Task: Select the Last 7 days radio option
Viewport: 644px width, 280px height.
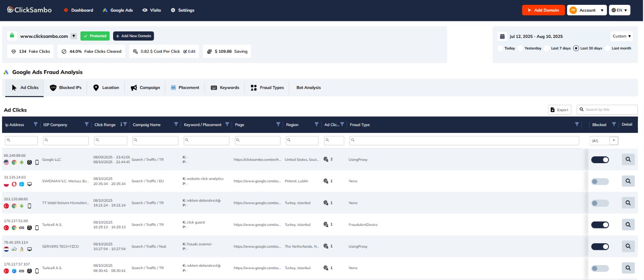Action: (x=547, y=48)
